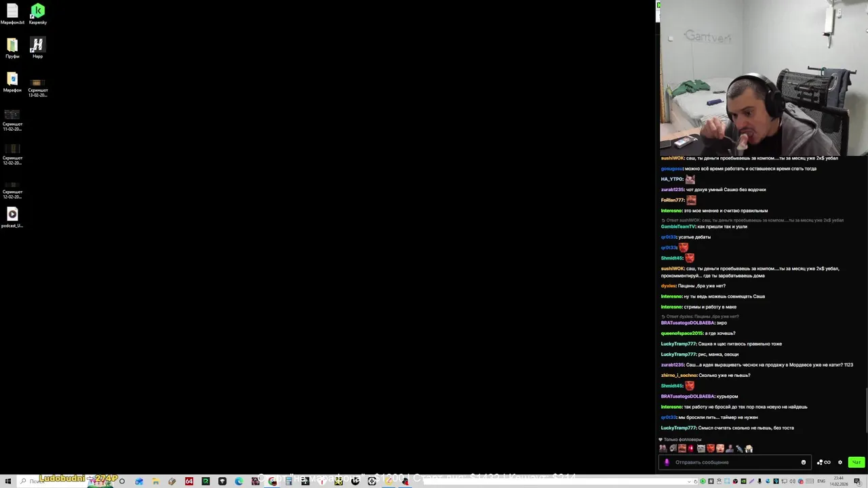Select the Скриншот 11-02 image file
The height and width of the screenshot is (488, 868).
[x=12, y=119]
